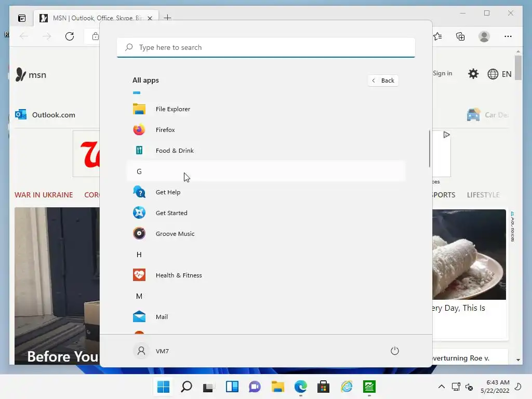Open the Get Help app
Screen dimensions: 532x399
pyautogui.click(x=266, y=192)
